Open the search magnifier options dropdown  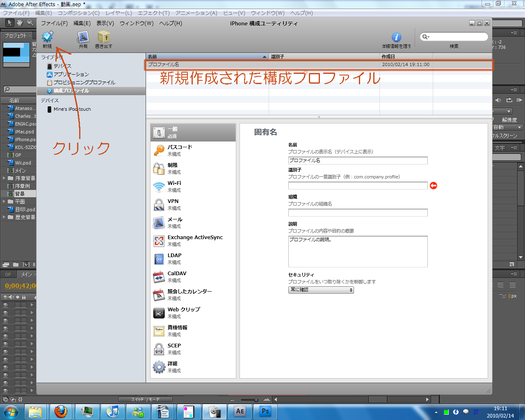tap(426, 37)
